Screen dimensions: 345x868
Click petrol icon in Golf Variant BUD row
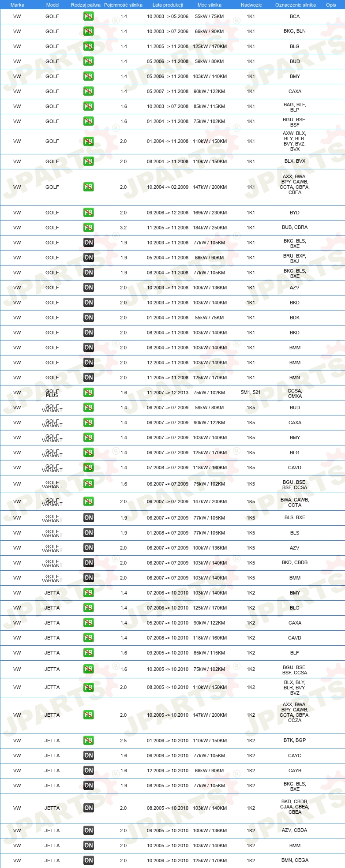click(x=89, y=408)
